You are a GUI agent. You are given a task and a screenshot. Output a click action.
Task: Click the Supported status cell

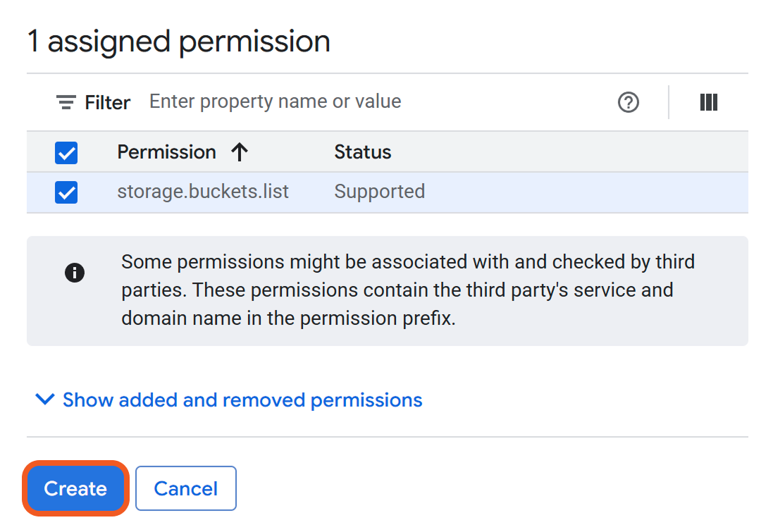379,192
